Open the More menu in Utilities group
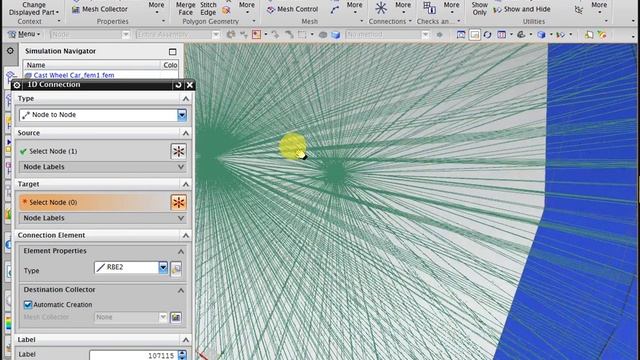The height and width of the screenshot is (360, 640). coord(599,7)
